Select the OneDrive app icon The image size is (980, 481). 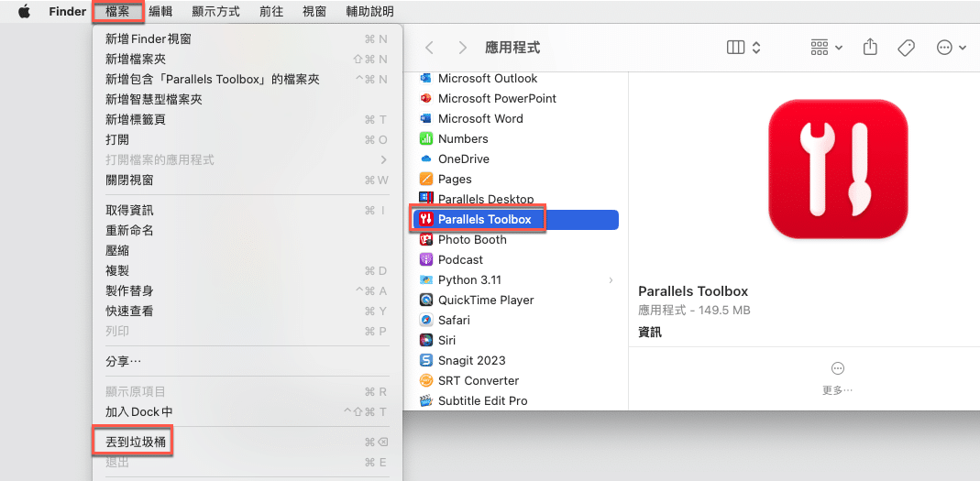point(426,159)
